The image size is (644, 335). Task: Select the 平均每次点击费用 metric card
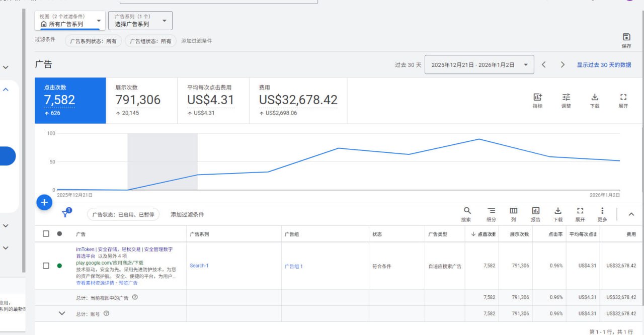click(x=213, y=100)
